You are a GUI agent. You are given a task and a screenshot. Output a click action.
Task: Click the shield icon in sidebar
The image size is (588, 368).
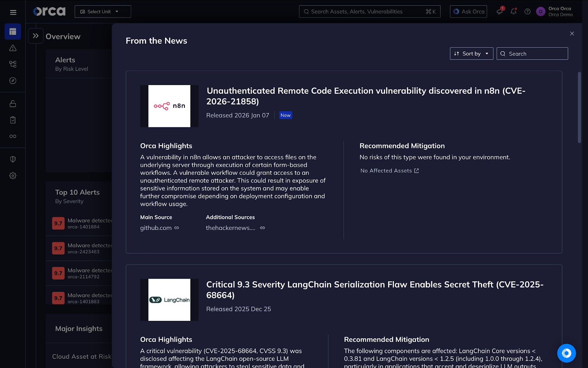pos(13,159)
